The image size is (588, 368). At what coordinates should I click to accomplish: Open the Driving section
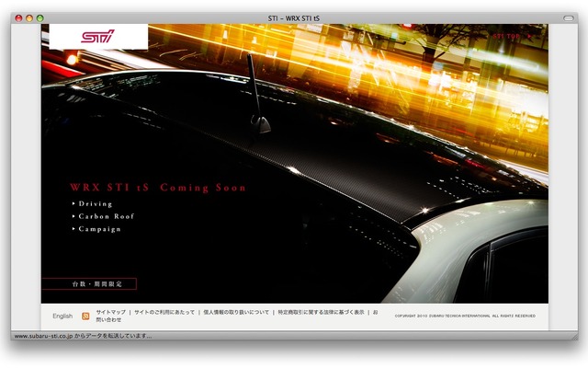click(x=96, y=204)
